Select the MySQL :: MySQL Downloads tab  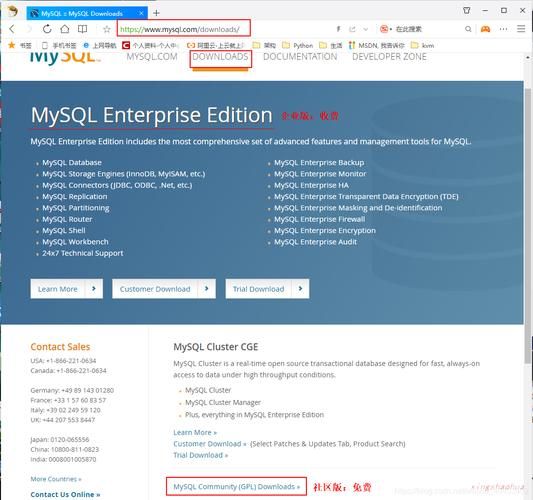(x=87, y=13)
